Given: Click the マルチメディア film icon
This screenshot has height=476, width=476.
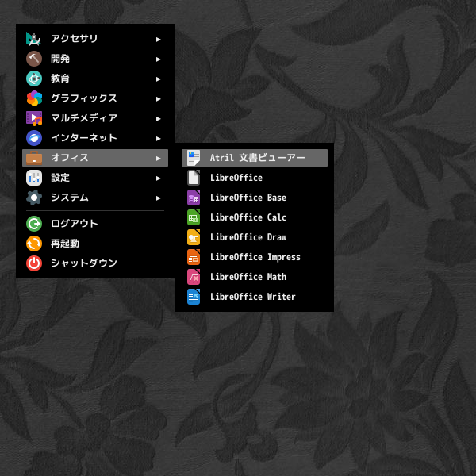Looking at the screenshot, I should pyautogui.click(x=34, y=118).
